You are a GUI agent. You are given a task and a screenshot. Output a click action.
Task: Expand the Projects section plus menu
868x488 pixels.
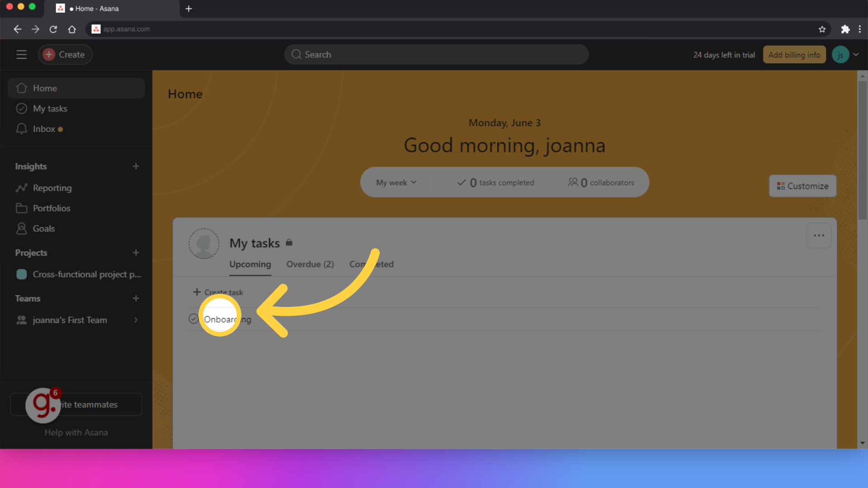(136, 253)
